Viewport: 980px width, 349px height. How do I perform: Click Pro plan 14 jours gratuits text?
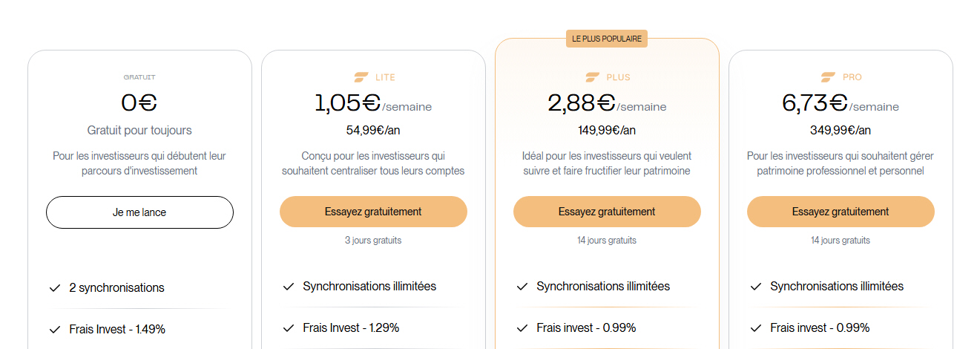[x=841, y=241]
